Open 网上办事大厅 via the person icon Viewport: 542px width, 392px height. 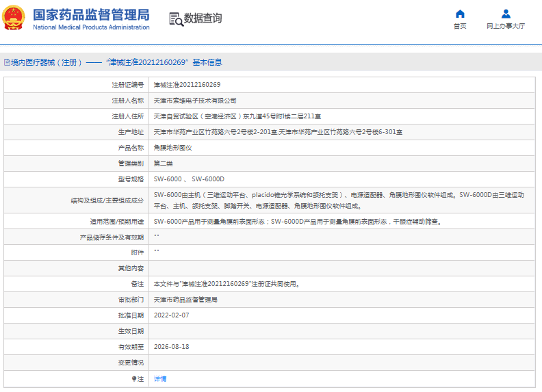coord(506,14)
